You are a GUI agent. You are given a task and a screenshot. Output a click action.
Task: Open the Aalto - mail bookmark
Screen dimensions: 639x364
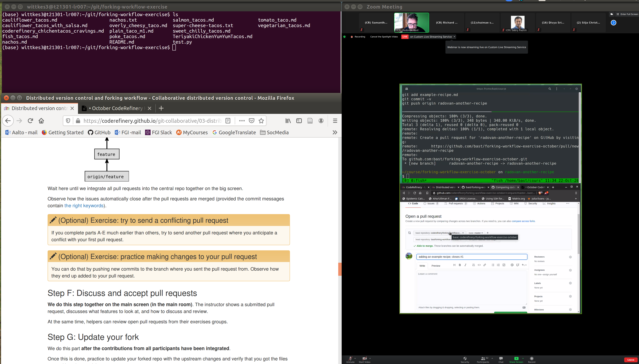click(21, 133)
